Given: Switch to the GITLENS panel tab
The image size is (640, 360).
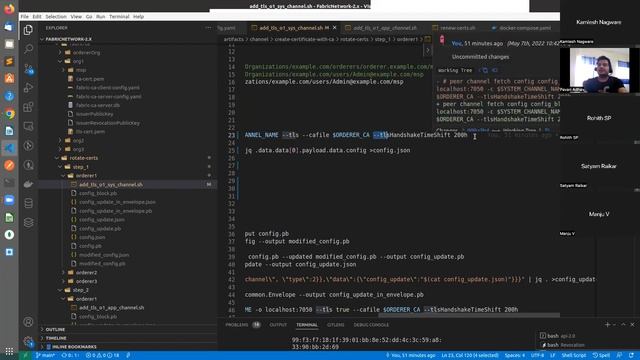Looking at the screenshot, I should (336, 325).
